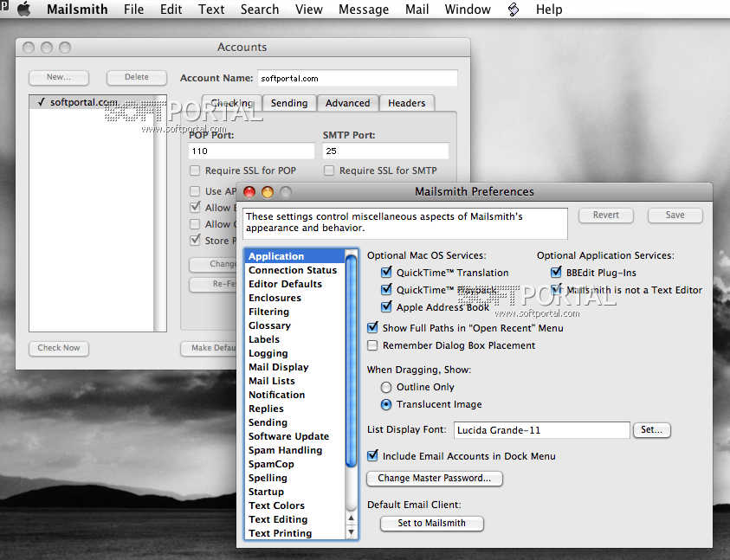Select Enclosures category
This screenshot has height=560, width=730.
(295, 298)
